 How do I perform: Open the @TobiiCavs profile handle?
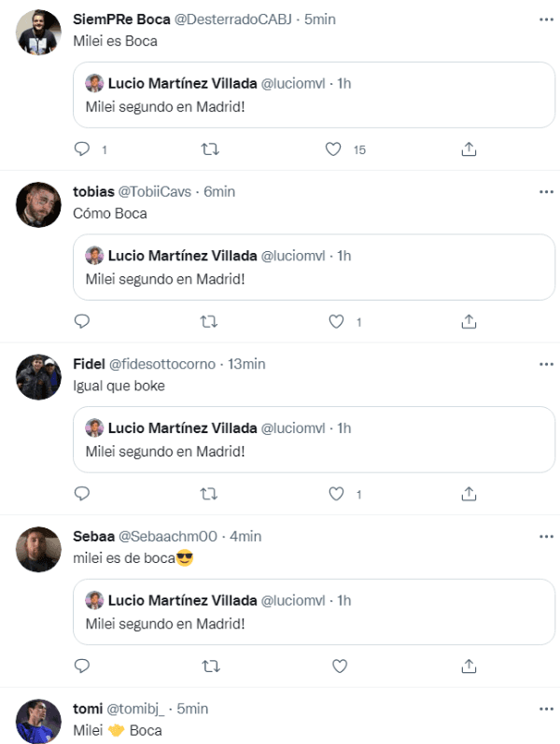point(155,191)
